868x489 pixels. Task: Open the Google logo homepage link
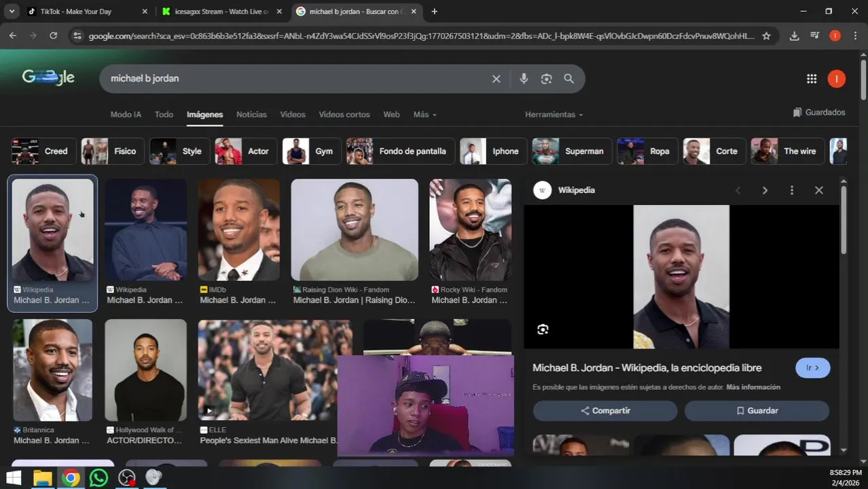click(x=48, y=78)
